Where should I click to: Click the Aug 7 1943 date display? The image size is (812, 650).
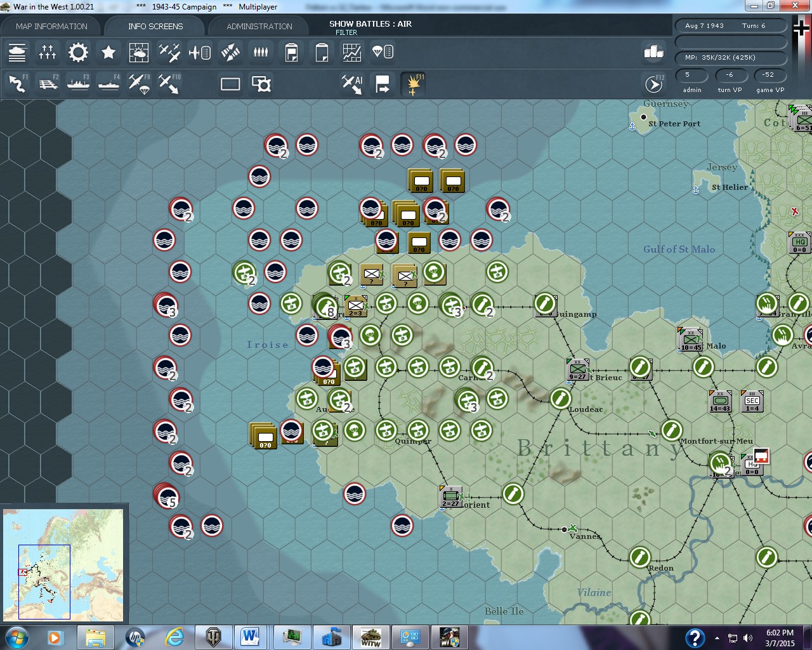(x=704, y=26)
